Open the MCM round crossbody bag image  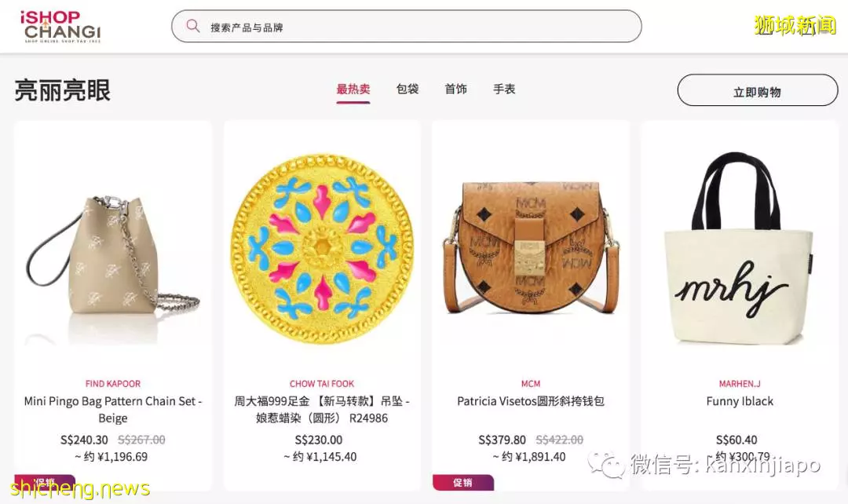click(x=531, y=247)
